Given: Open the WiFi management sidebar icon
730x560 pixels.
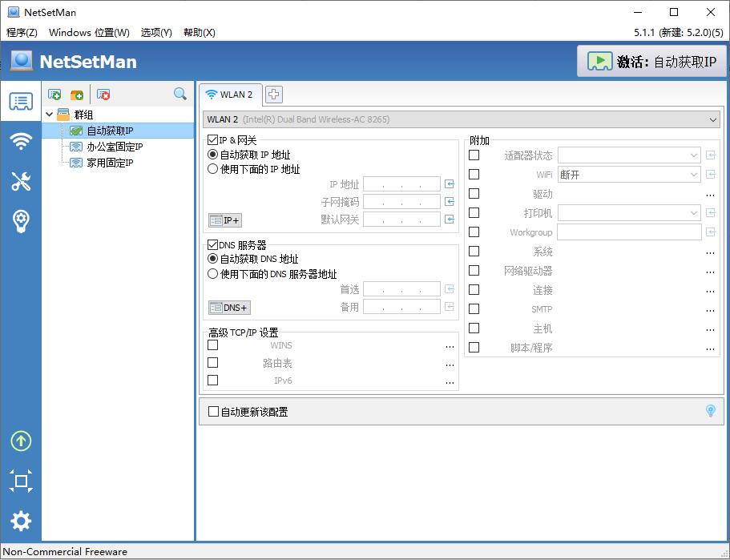Looking at the screenshot, I should [21, 142].
